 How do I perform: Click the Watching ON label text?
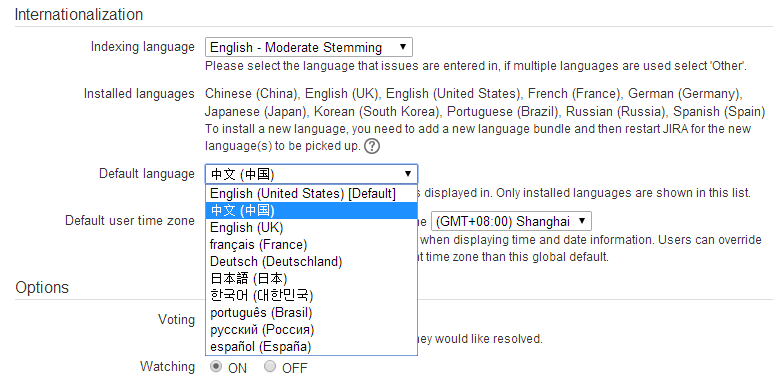tap(237, 368)
